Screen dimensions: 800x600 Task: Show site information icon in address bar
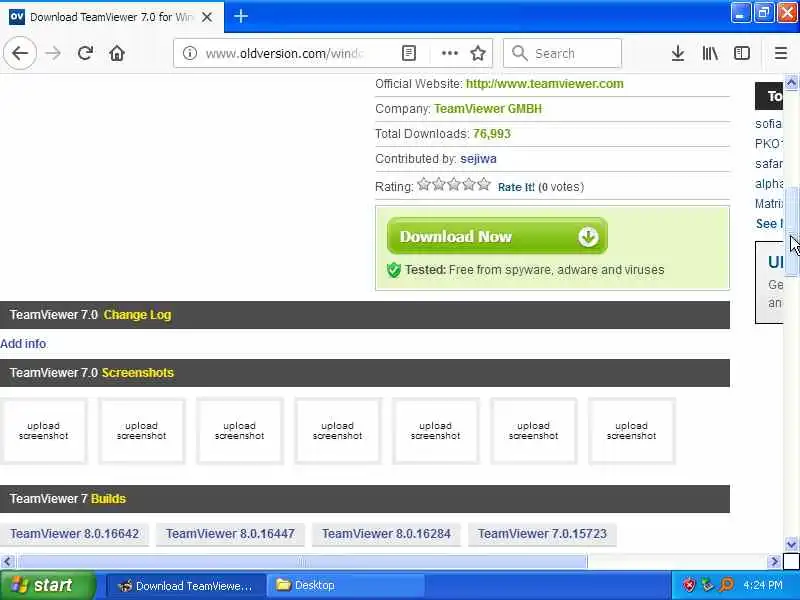click(190, 53)
